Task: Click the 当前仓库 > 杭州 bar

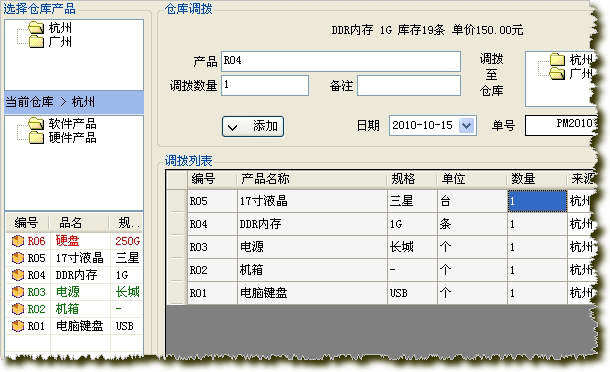Action: click(74, 102)
